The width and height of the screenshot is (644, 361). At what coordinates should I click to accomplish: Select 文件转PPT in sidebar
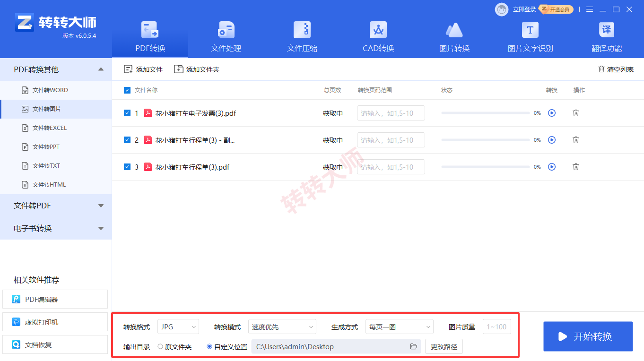click(x=56, y=147)
